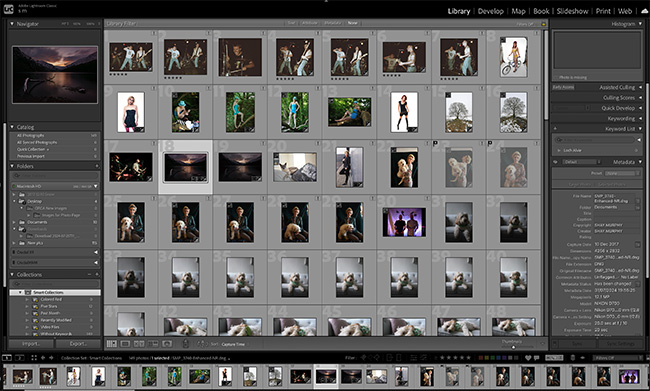Expand the Keywording panel

640,119
